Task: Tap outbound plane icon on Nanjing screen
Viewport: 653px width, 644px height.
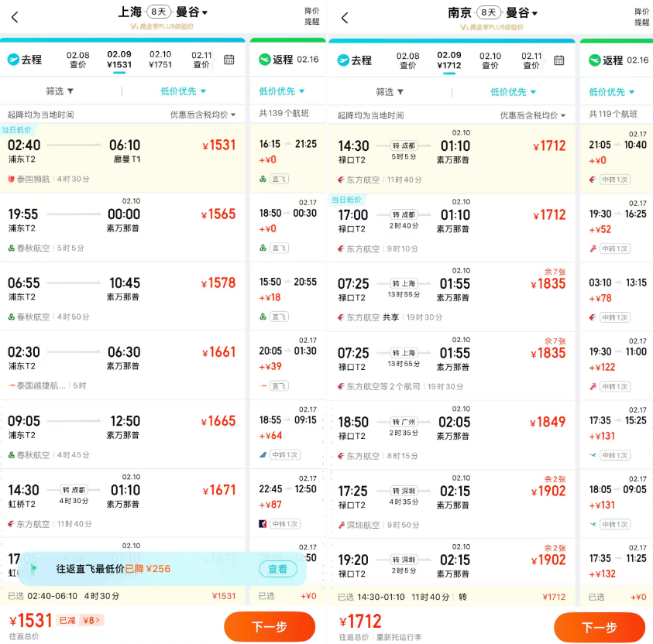Action: (x=343, y=60)
